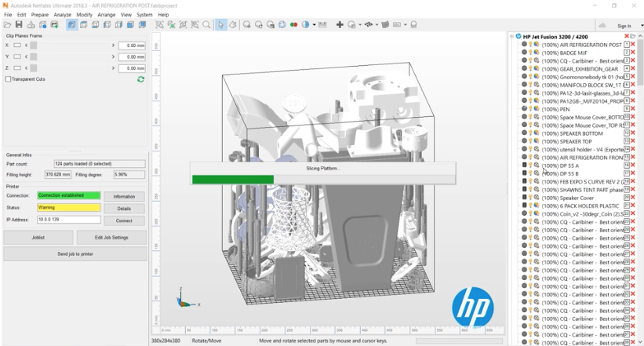Toggle the Y clip plane box
This screenshot has height=346, width=644.
[17, 56]
